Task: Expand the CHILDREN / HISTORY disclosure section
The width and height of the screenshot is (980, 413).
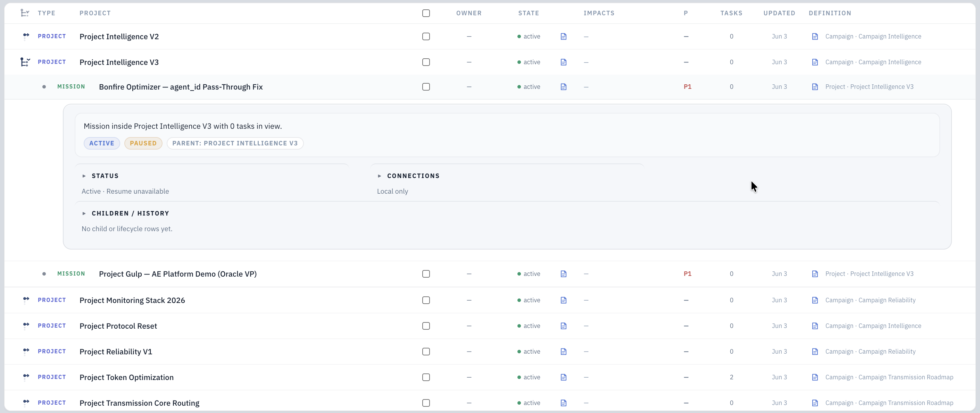Action: [126, 213]
